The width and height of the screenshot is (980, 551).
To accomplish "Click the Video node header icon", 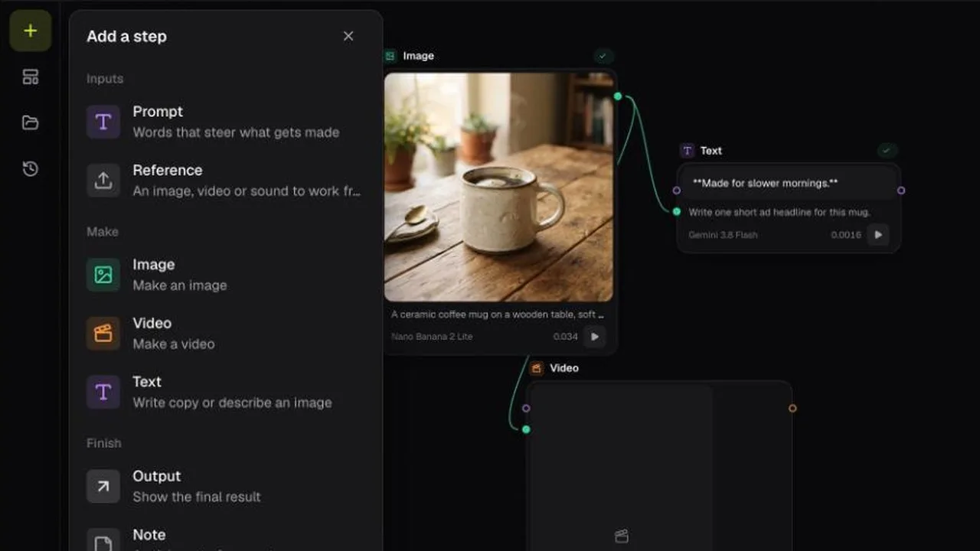I will point(537,368).
